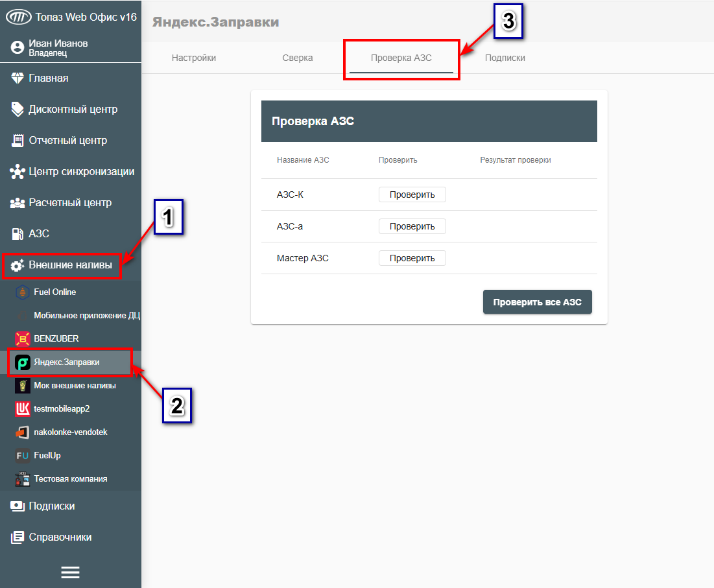Click the nakolonke-vendotek icon
The height and width of the screenshot is (588, 714).
click(x=22, y=432)
